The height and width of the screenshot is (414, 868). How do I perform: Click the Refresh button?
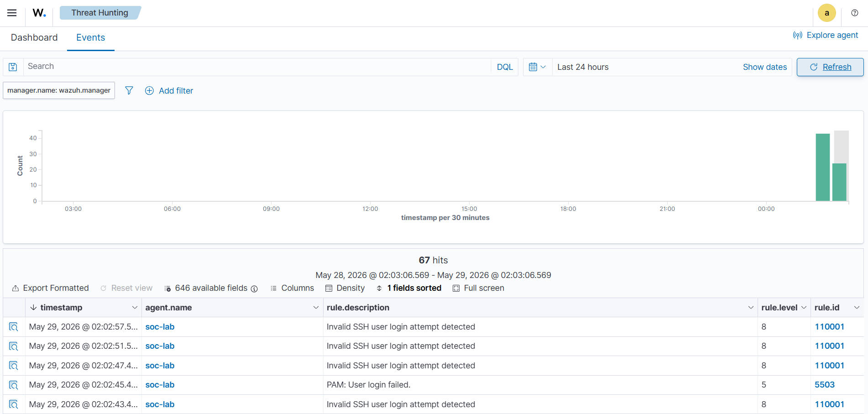coord(830,67)
